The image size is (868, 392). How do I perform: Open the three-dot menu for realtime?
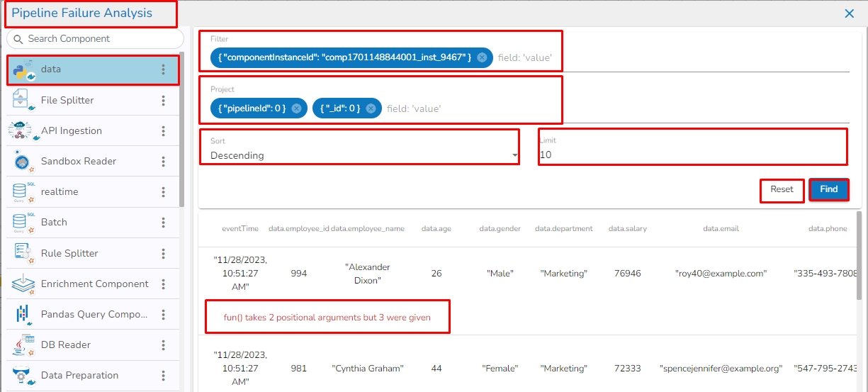[163, 192]
